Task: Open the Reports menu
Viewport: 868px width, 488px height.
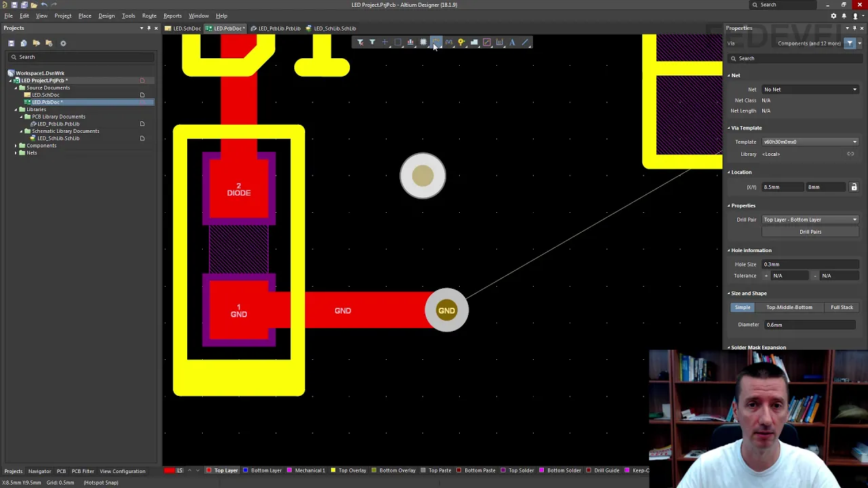Action: 172,16
